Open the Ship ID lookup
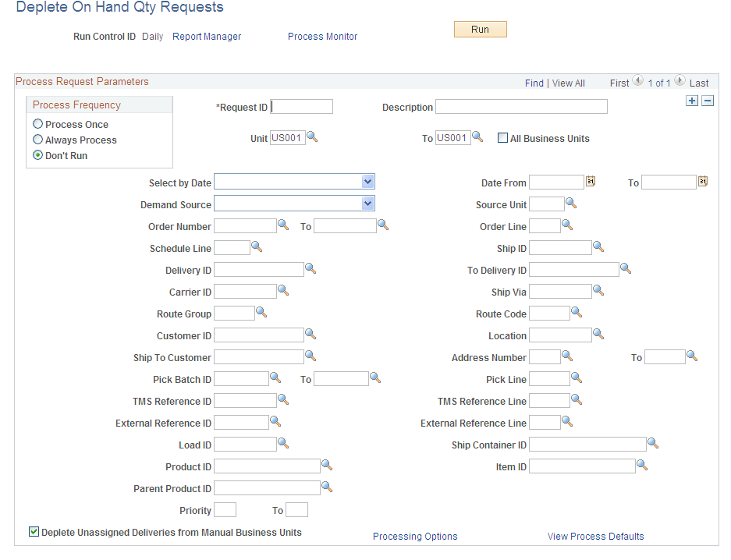 [x=599, y=247]
